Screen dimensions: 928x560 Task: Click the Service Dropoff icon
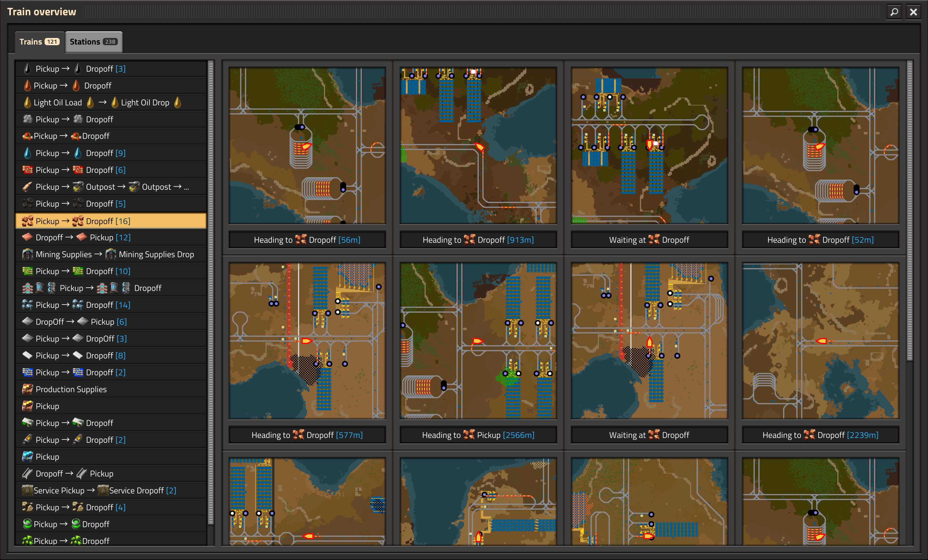pos(103,490)
